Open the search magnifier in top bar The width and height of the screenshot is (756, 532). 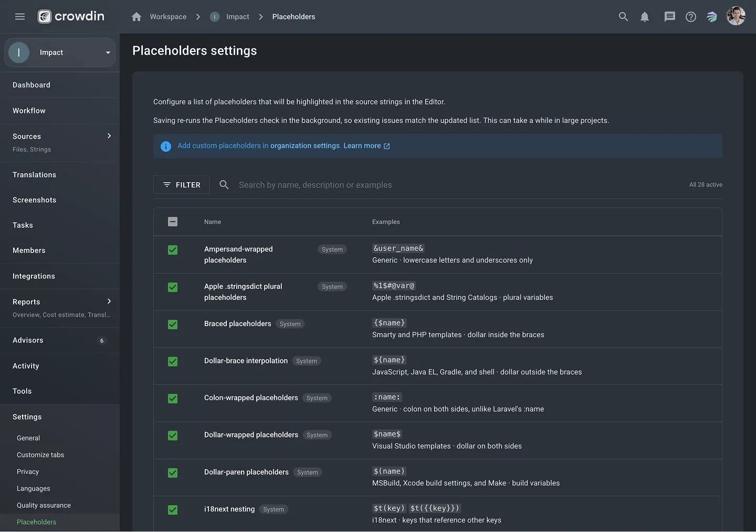(623, 17)
